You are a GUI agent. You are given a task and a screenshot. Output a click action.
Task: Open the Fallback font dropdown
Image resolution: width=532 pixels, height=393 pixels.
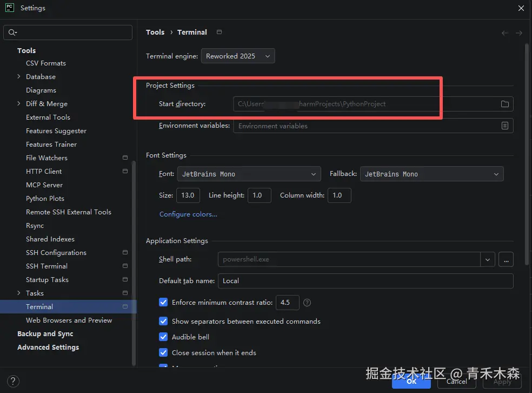click(x=431, y=174)
